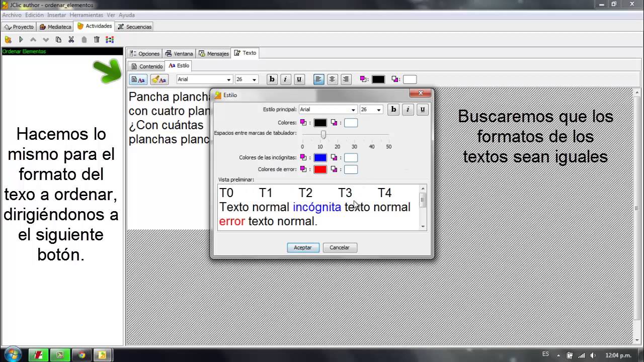The width and height of the screenshot is (644, 362).
Task: Open the Archivo menu
Action: (12, 15)
